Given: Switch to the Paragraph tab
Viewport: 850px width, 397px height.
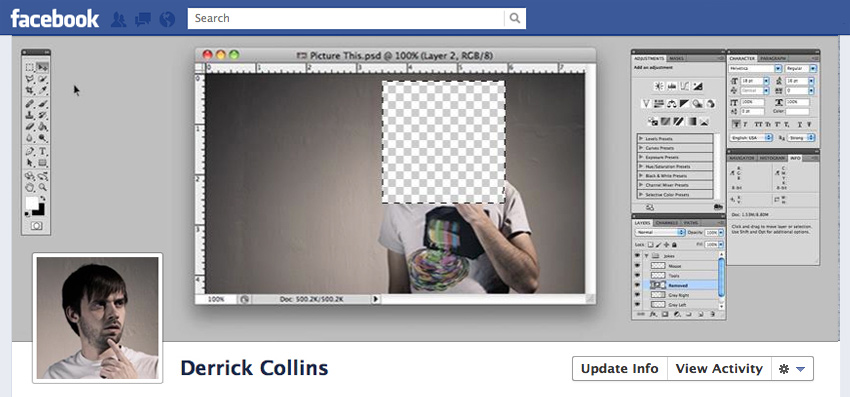Looking at the screenshot, I should pos(771,58).
